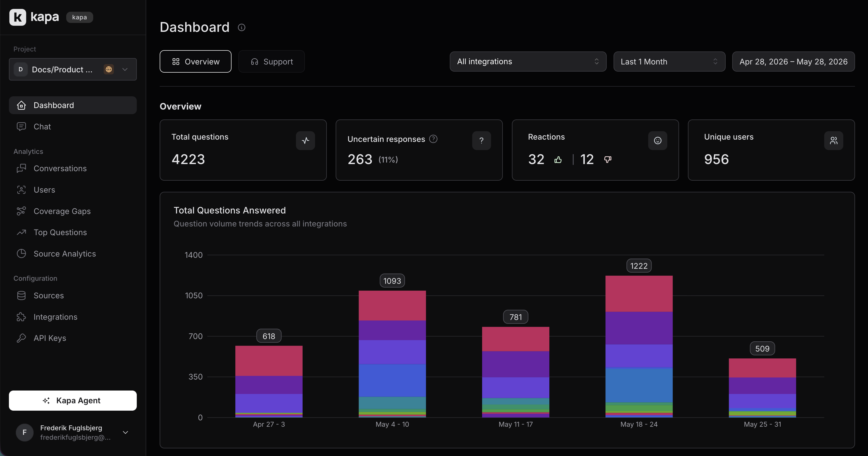Screen dimensions: 868x456
Task: Open Source Analytics link
Action: 73,253
